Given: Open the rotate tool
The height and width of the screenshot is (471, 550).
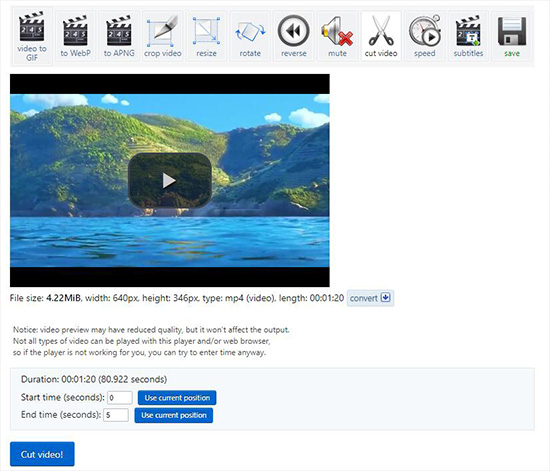Looking at the screenshot, I should 250,36.
